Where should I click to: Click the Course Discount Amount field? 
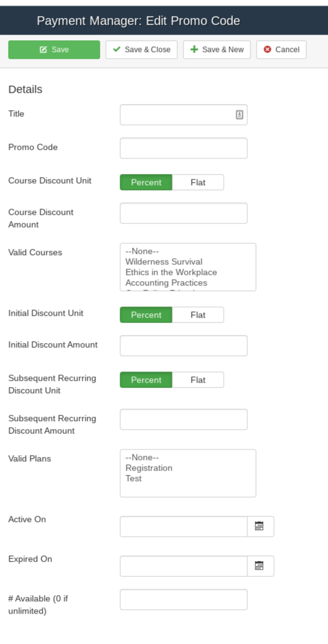coord(184,213)
